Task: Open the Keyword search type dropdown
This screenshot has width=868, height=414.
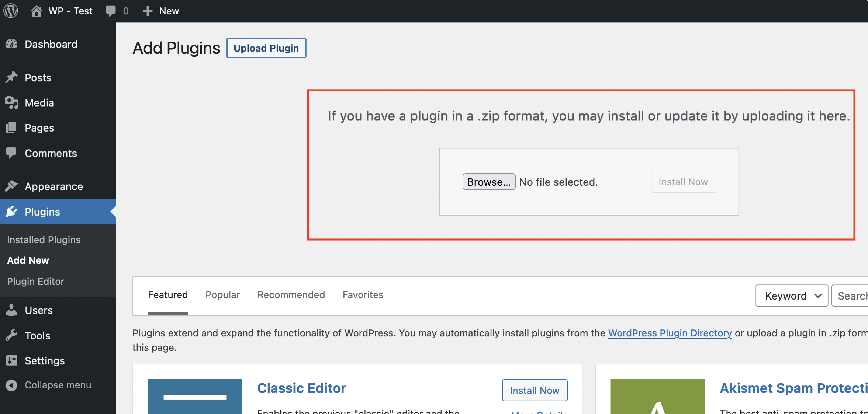Action: click(x=791, y=296)
